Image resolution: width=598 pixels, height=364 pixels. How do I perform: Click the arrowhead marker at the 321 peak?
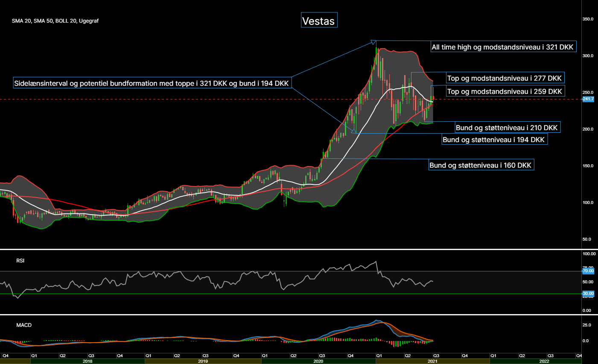pos(374,42)
